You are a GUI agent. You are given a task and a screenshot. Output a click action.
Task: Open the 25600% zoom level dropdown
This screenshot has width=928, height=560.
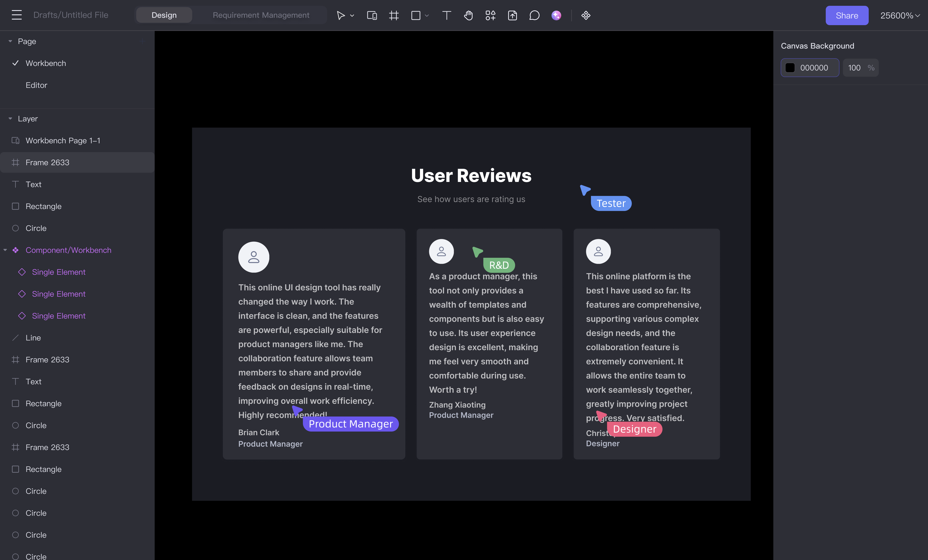(900, 15)
